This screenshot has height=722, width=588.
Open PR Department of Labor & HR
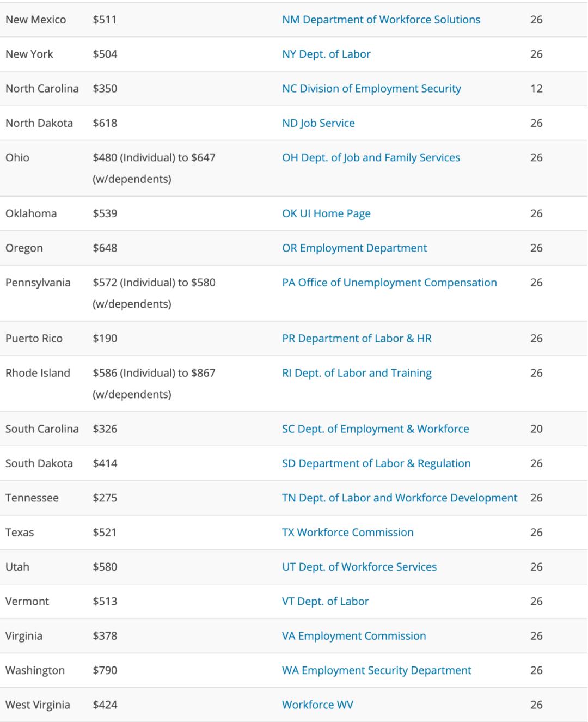click(x=357, y=338)
